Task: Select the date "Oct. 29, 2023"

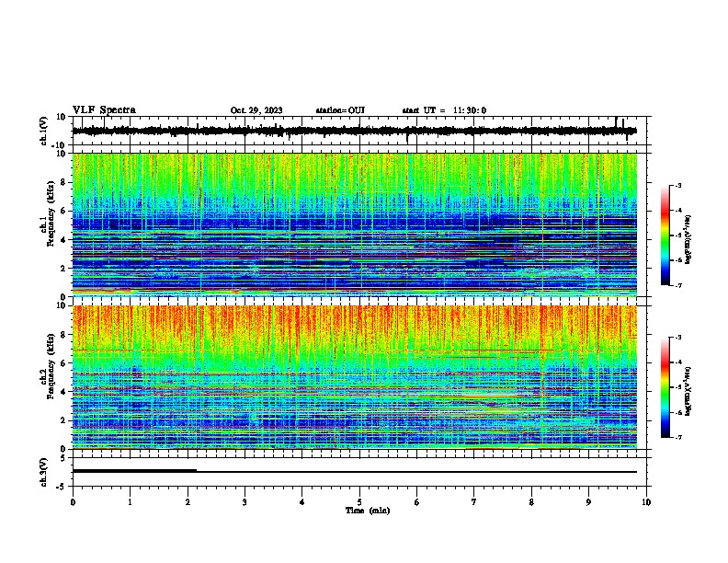Action: tap(256, 110)
